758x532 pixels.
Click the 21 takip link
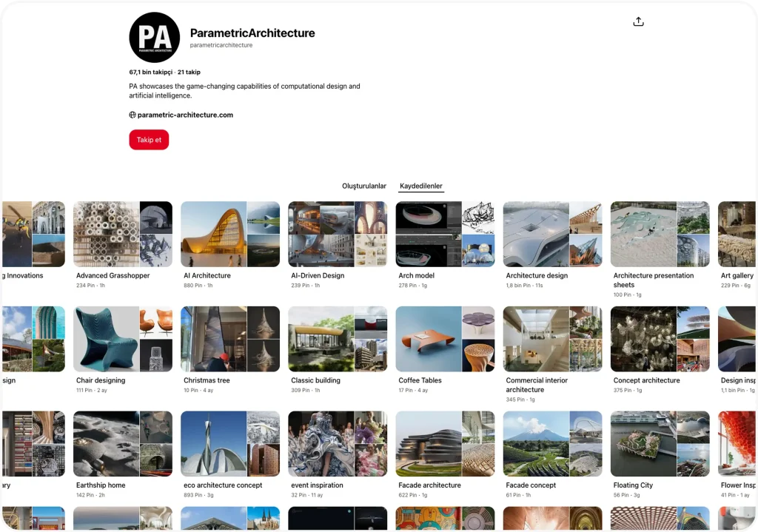[189, 72]
